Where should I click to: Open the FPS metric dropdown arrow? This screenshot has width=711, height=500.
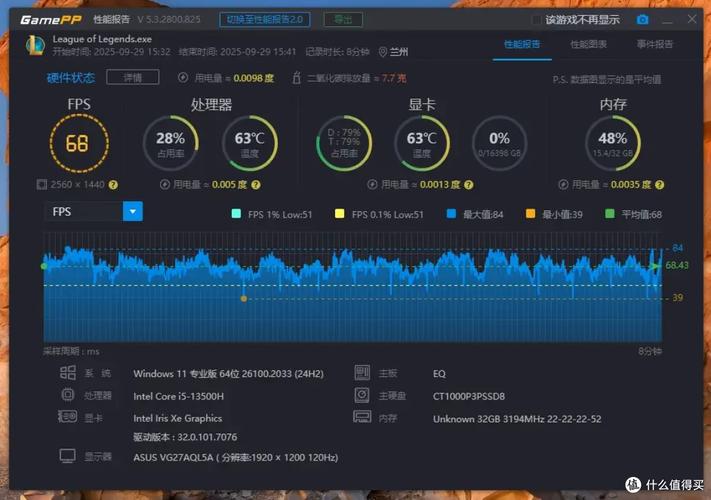(x=132, y=211)
